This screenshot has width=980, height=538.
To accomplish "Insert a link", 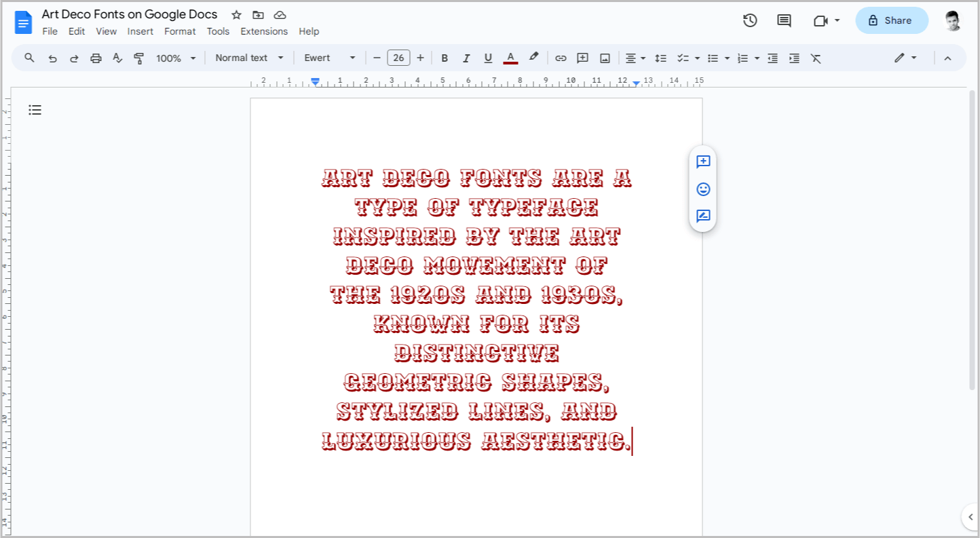I will coord(561,58).
